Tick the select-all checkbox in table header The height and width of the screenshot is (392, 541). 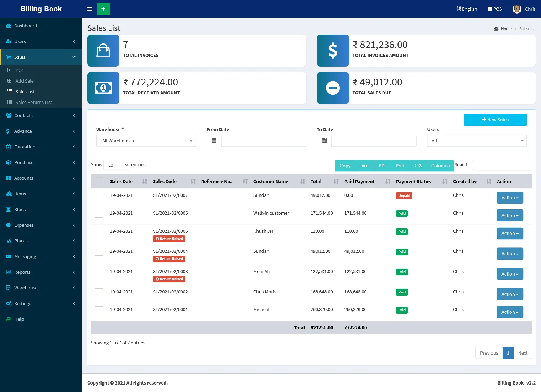pyautogui.click(x=99, y=181)
